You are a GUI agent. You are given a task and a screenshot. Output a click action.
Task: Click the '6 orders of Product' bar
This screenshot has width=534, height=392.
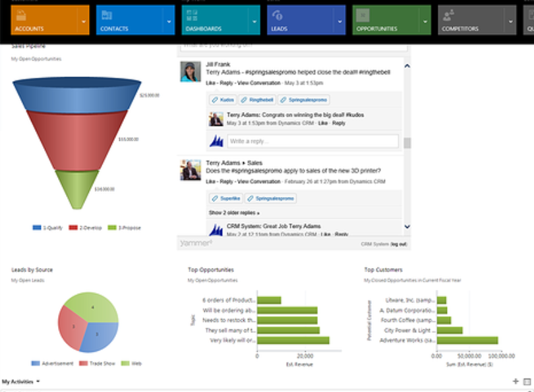coord(269,300)
